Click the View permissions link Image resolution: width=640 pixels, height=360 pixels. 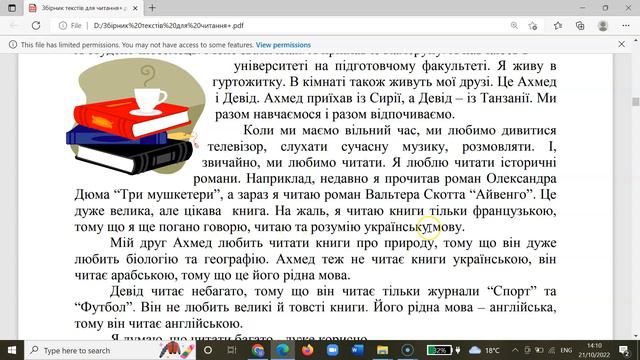[283, 45]
